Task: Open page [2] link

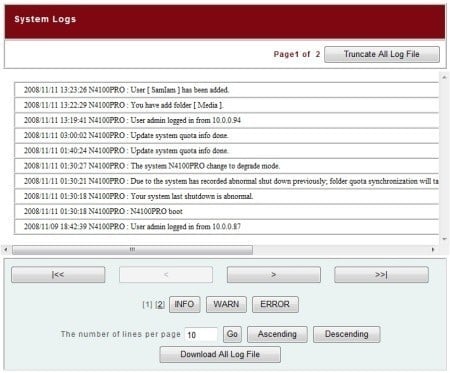Action: 160,305
